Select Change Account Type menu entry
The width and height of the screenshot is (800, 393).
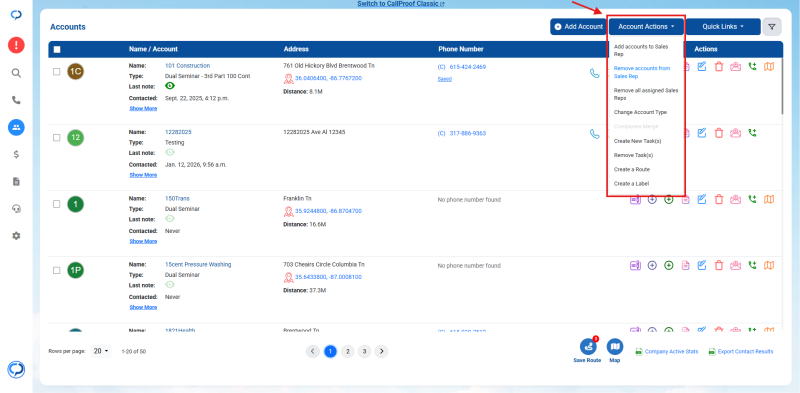pos(640,112)
